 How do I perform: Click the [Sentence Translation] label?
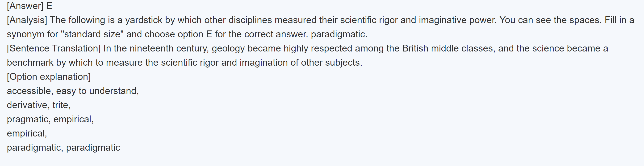pyautogui.click(x=54, y=48)
